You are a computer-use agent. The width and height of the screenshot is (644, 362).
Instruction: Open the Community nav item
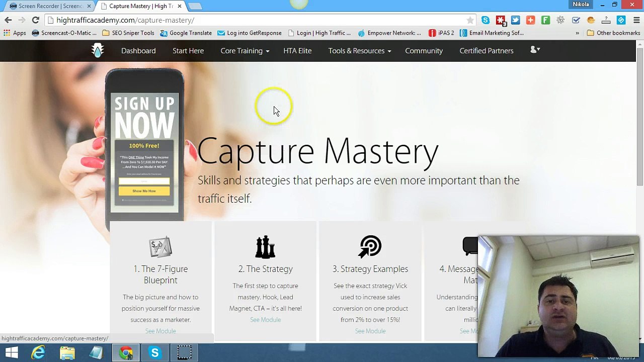click(424, 51)
